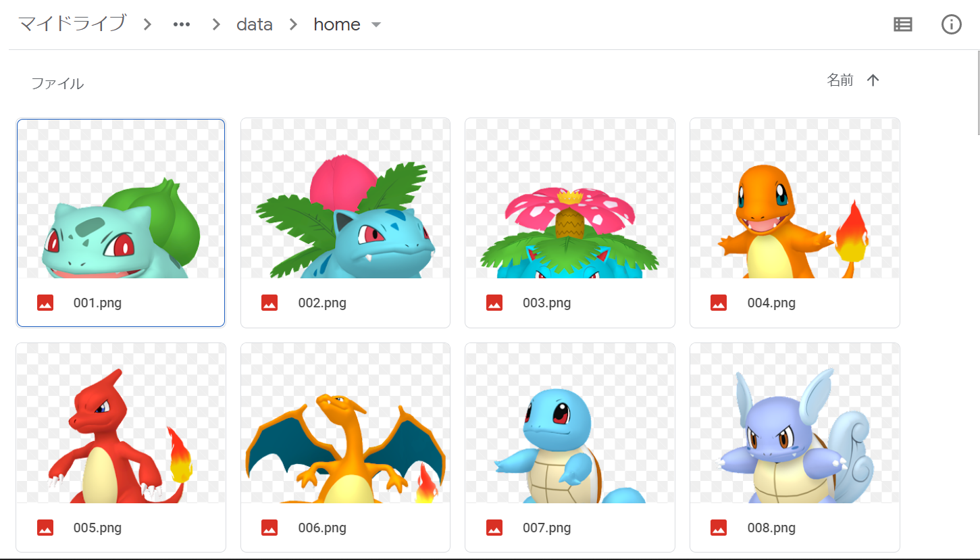
Task: Click the file name 003.png
Action: [x=547, y=303]
